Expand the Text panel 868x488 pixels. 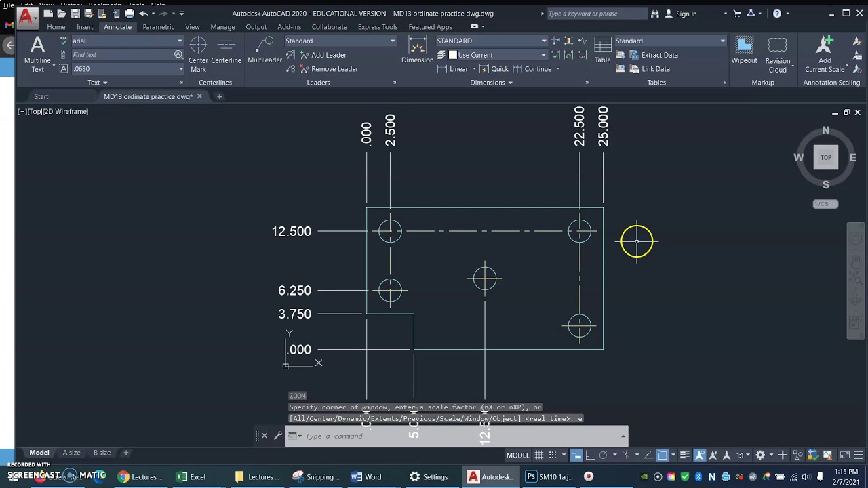97,83
